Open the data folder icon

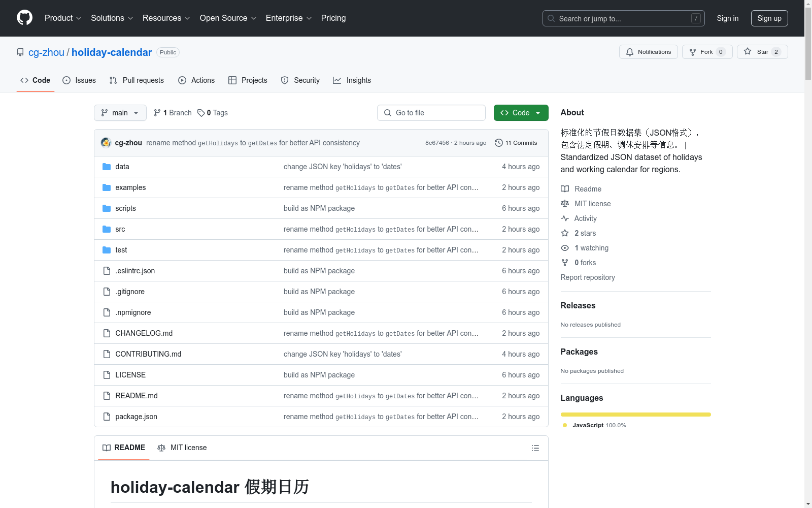(107, 167)
